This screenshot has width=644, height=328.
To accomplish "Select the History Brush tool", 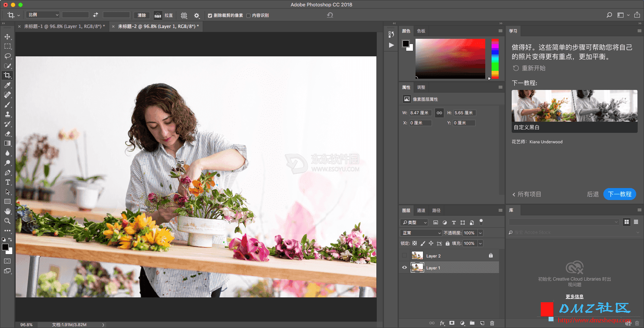I will pos(7,124).
